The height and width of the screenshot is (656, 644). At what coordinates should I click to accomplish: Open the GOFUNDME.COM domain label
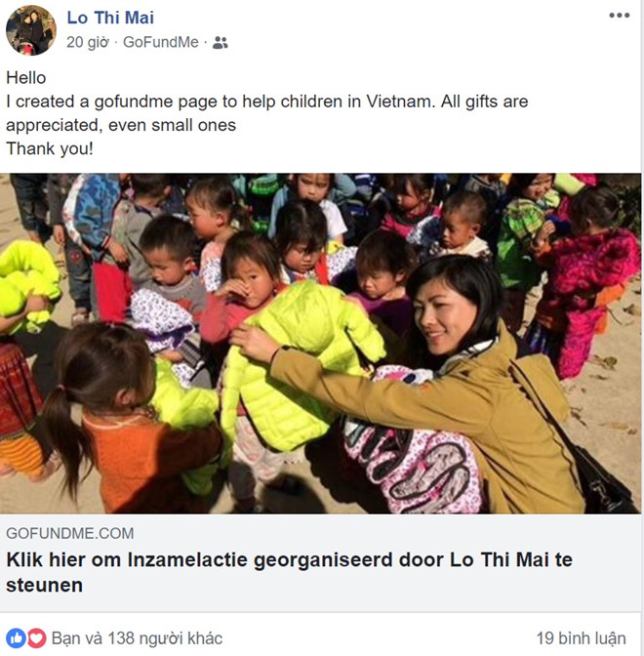(x=70, y=533)
